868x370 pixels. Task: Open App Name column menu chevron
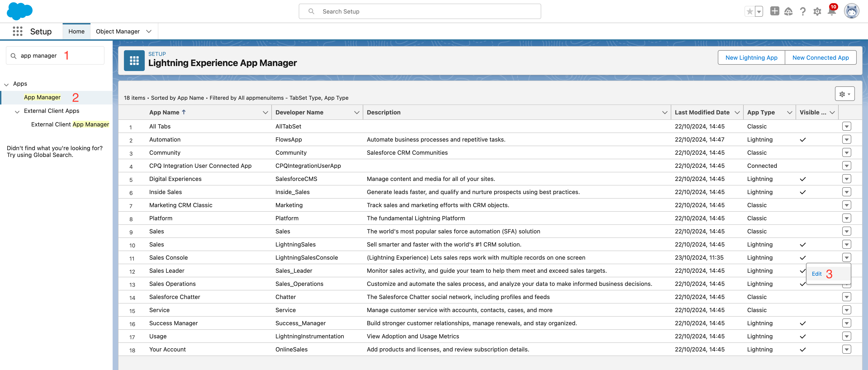tap(265, 113)
